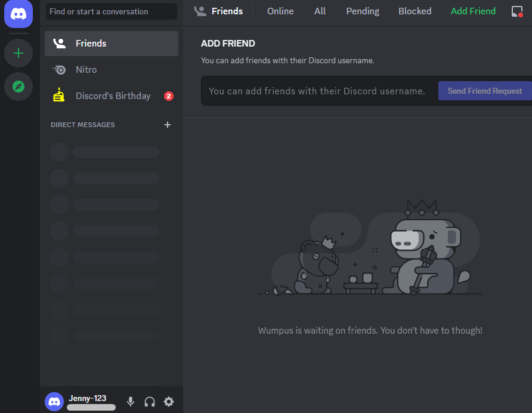Click the green Add Friend tab
532x413 pixels.
tap(473, 11)
